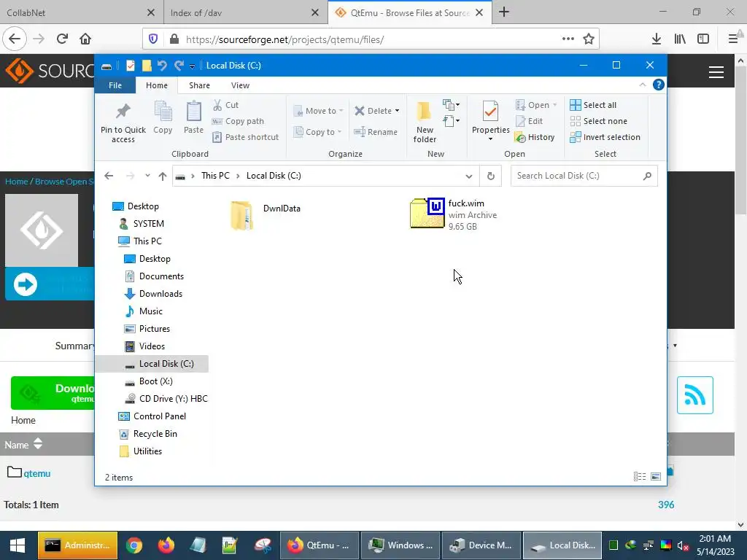Open Customize Quick Access Toolbar arrow
The height and width of the screenshot is (560, 747).
point(192,66)
